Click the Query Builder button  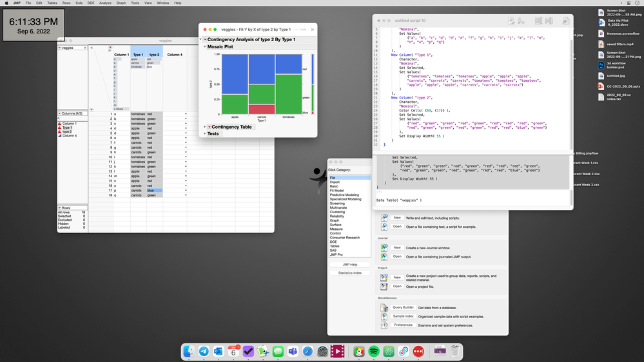point(403,307)
